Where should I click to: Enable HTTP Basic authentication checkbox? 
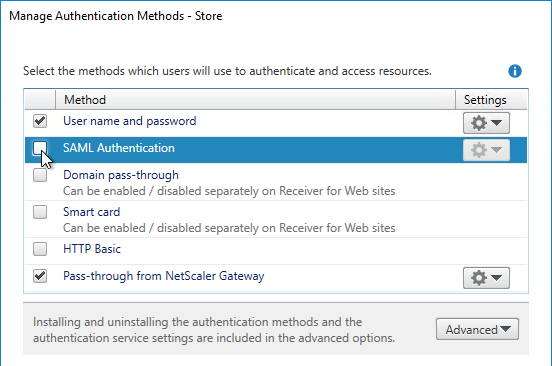point(40,249)
